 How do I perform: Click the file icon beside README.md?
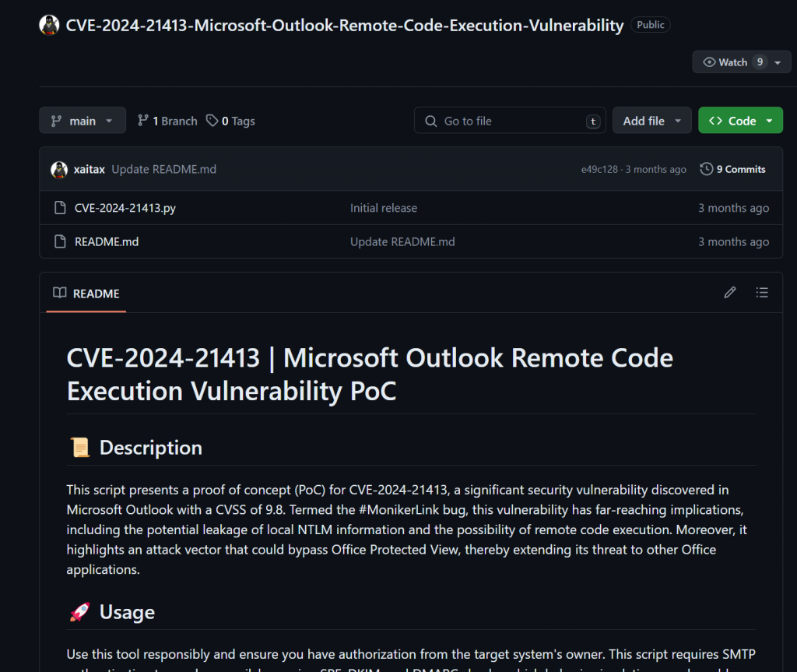click(x=60, y=241)
